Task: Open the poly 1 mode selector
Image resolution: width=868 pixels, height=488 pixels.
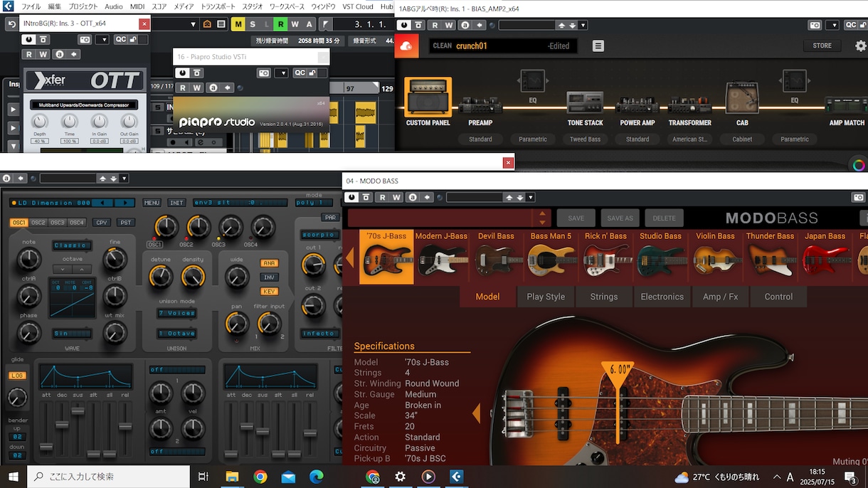Action: [x=314, y=203]
